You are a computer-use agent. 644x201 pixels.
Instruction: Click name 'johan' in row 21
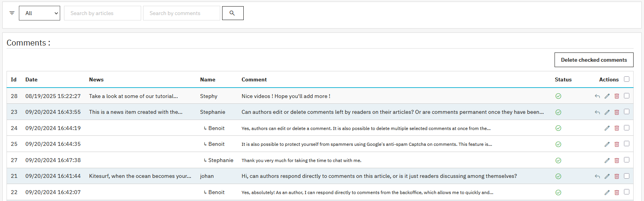pyautogui.click(x=207, y=176)
